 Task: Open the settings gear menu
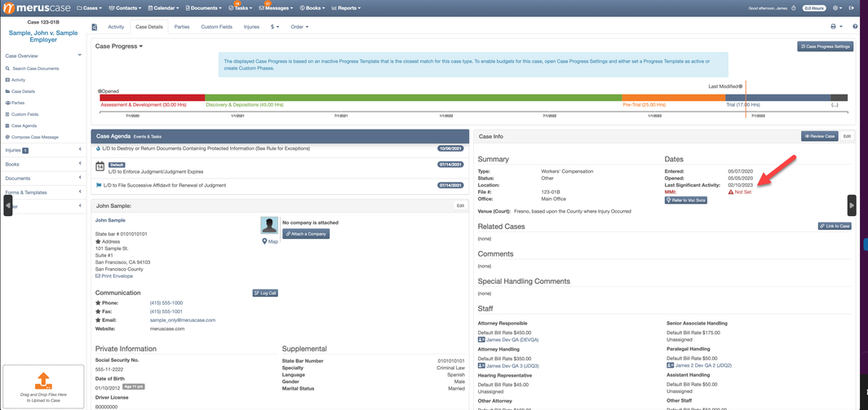tap(836, 8)
